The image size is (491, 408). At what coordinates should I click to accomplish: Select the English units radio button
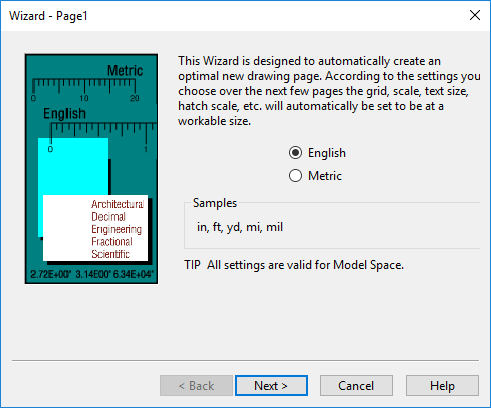tap(295, 153)
